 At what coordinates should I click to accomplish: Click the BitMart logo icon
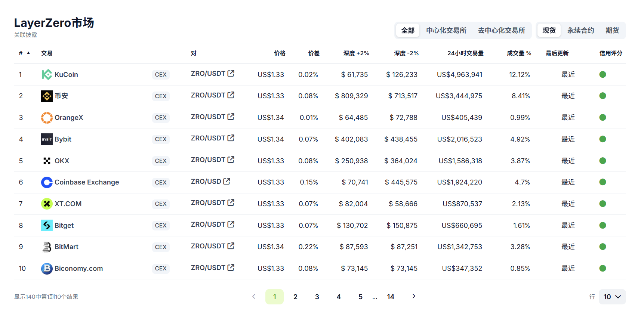click(x=47, y=247)
